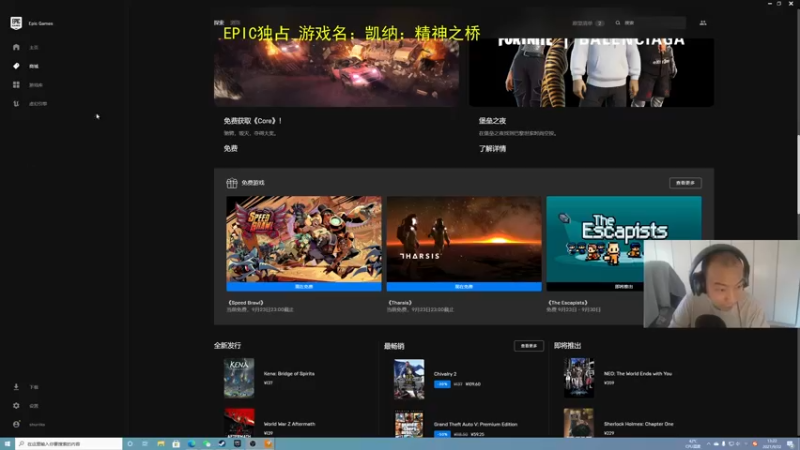Click the 'Speed Brawl' caption text
The width and height of the screenshot is (800, 450).
246,303
